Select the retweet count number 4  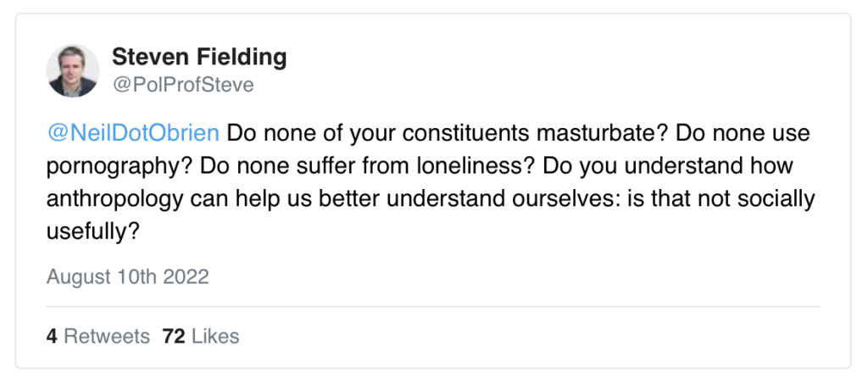tap(52, 337)
